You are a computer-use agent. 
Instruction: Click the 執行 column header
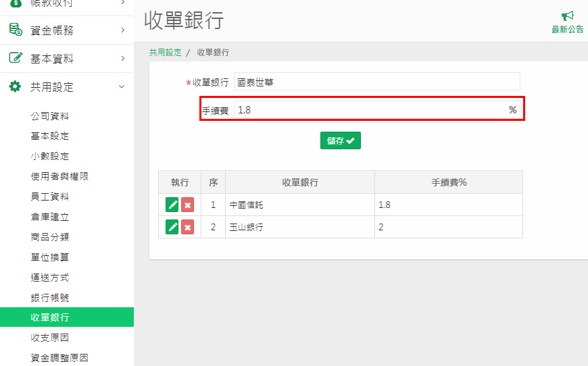click(x=180, y=182)
